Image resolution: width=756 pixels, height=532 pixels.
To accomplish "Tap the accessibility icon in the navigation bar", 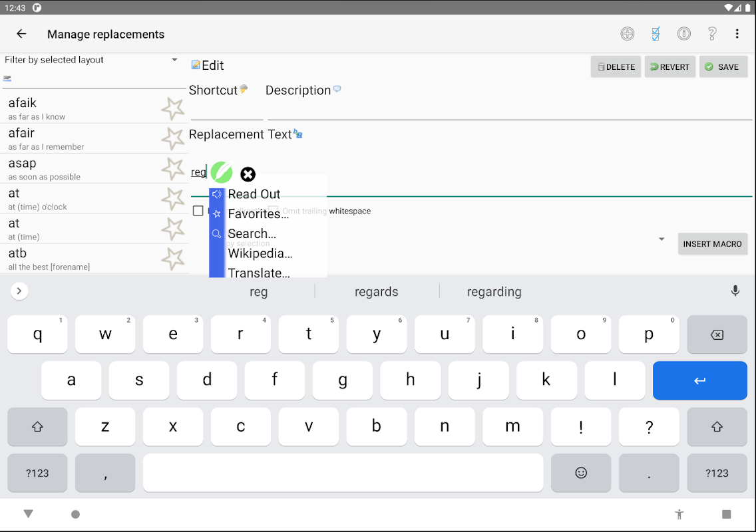I will click(679, 514).
